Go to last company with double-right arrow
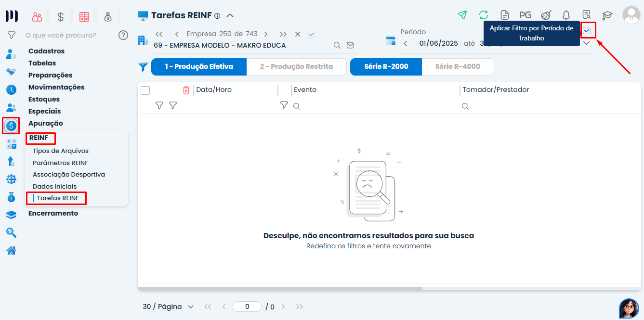Image resolution: width=644 pixels, height=320 pixels. point(283,34)
